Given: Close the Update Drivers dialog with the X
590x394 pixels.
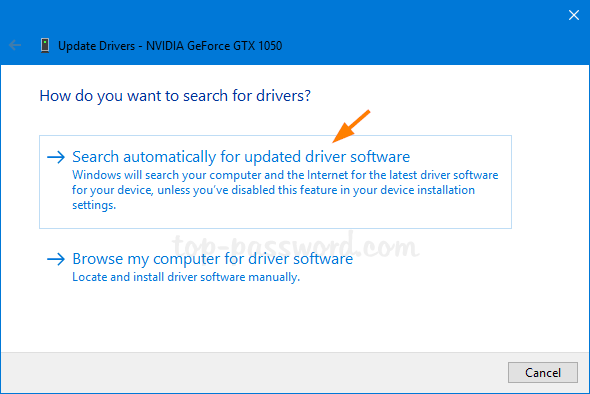Looking at the screenshot, I should pyautogui.click(x=573, y=15).
